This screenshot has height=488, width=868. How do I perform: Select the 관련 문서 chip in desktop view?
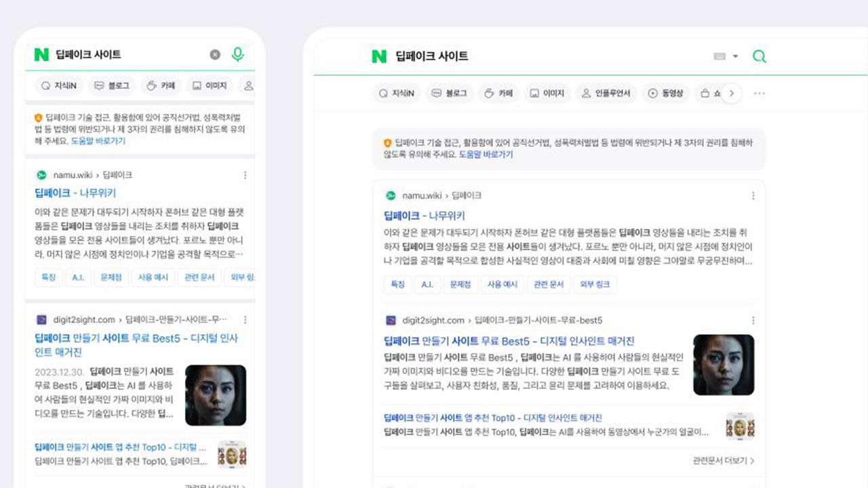(x=549, y=285)
